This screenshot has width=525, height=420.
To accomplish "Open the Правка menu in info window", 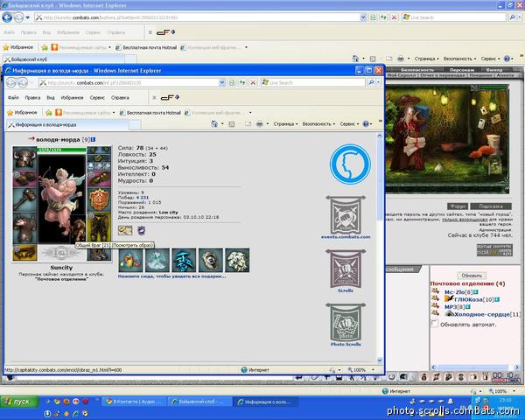I will [x=32, y=97].
